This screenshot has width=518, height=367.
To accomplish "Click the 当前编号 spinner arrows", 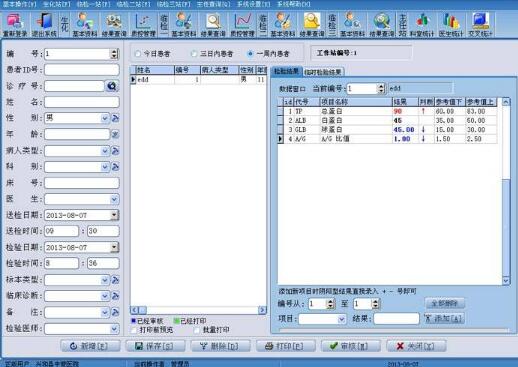I will click(x=381, y=88).
